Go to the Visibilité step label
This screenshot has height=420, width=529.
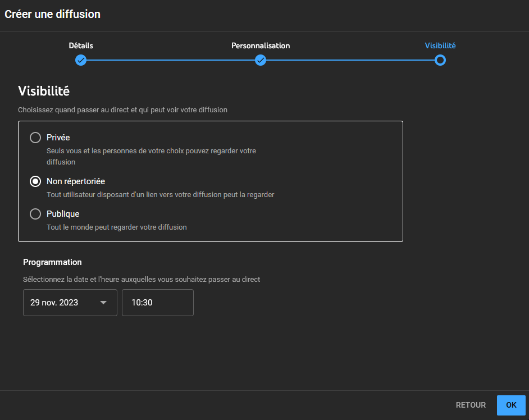point(440,45)
